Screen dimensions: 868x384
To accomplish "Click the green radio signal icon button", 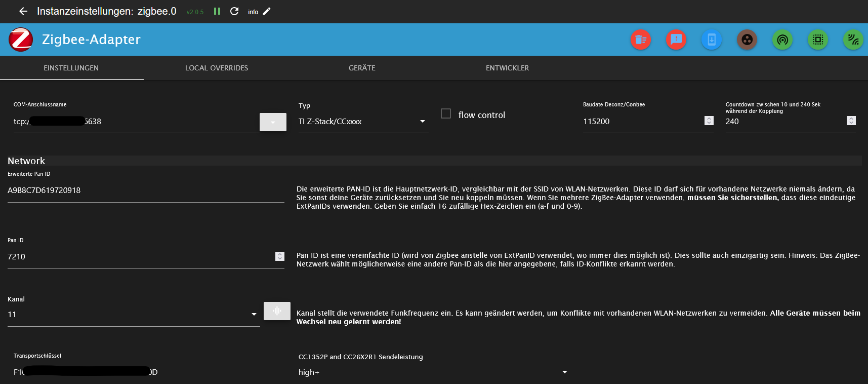I will [782, 40].
